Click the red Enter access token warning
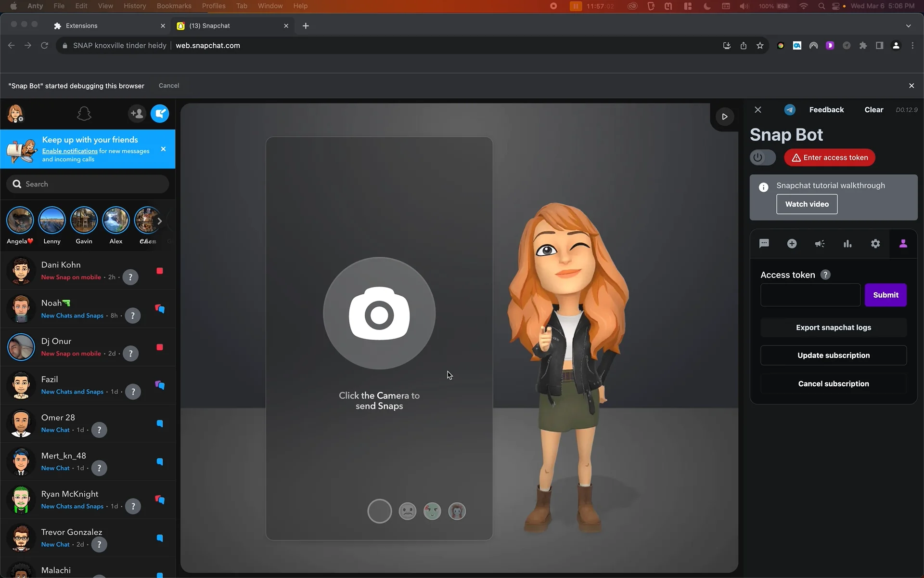Screen dimensions: 924x578 click(830, 158)
